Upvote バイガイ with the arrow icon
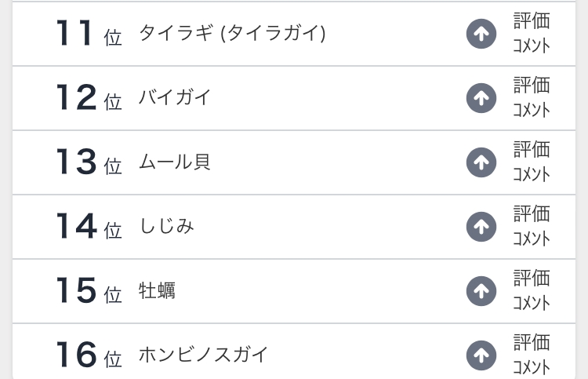588x379 pixels. pyautogui.click(x=481, y=98)
